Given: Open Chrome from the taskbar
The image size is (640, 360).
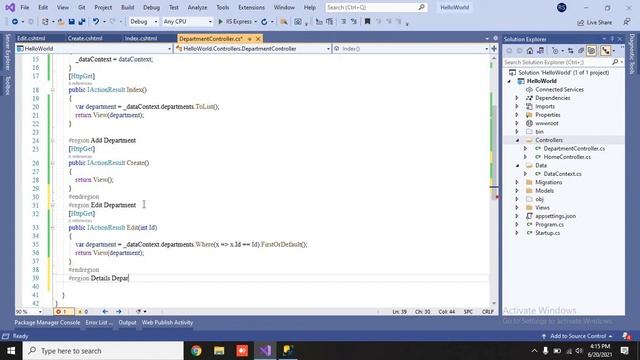Looking at the screenshot, I should pos(196,351).
